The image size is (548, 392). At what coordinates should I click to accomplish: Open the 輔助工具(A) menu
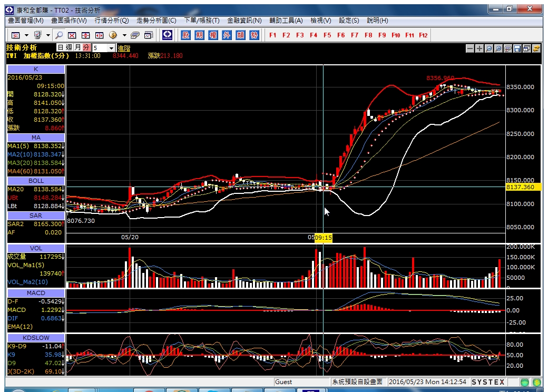coord(286,21)
